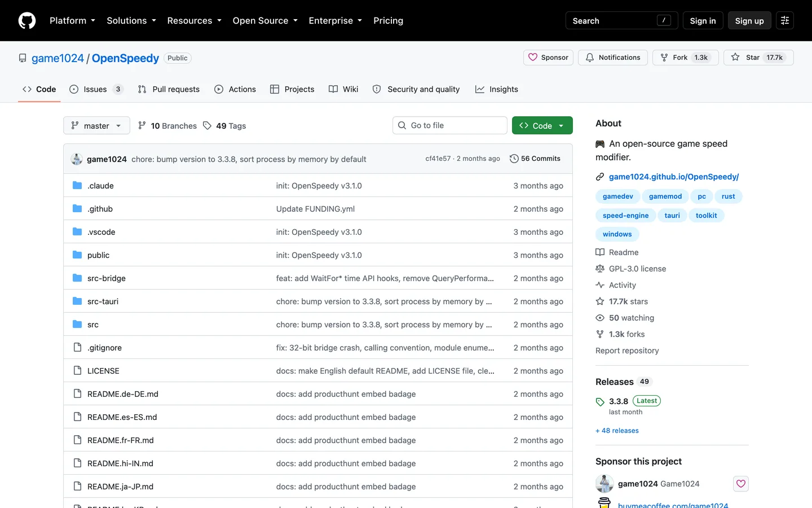The image size is (812, 508).
Task: Click the Sponsor button
Action: (x=548, y=58)
